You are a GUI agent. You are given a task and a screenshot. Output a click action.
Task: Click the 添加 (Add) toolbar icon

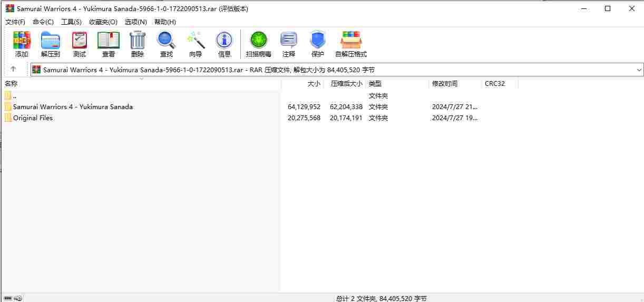tap(22, 44)
